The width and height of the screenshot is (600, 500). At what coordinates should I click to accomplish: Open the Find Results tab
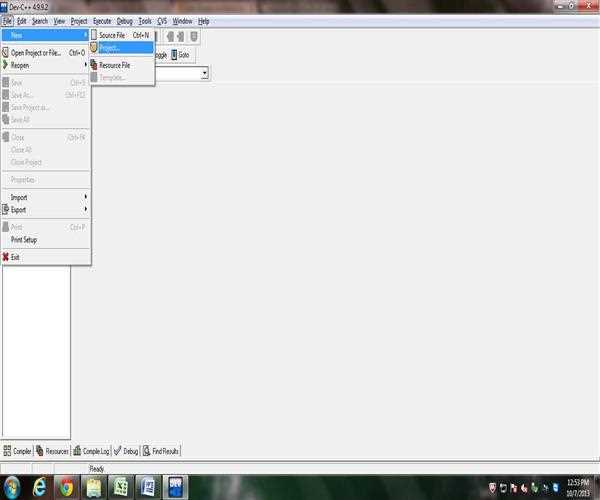(x=161, y=451)
